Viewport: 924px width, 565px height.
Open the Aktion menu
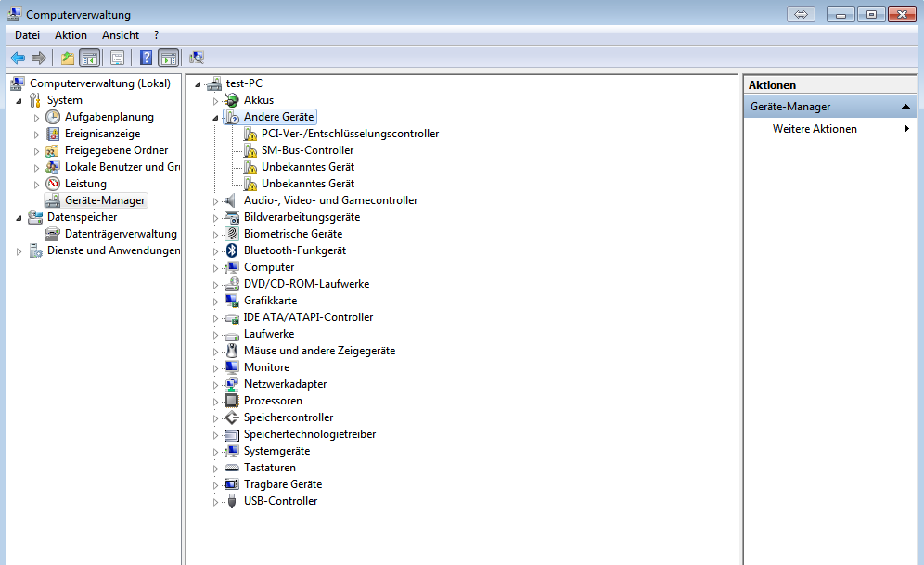click(71, 35)
